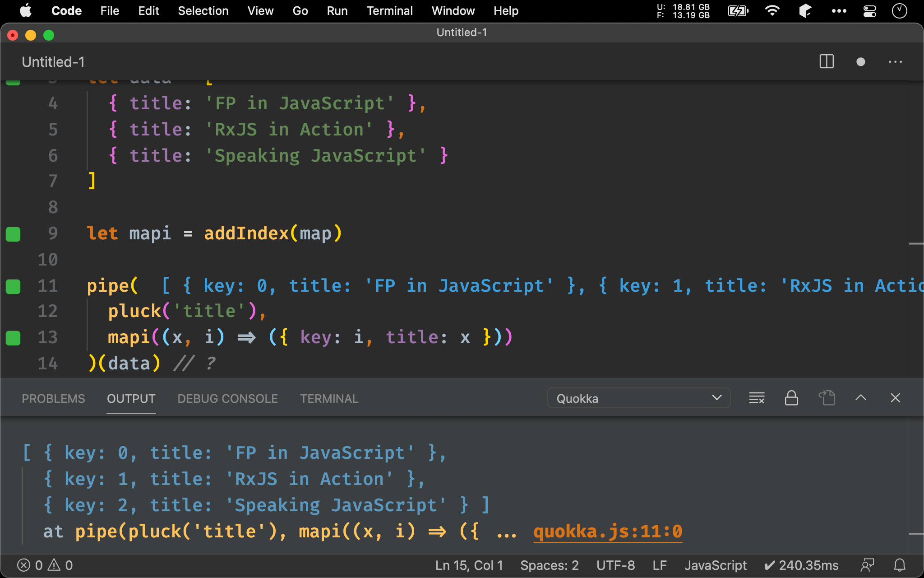Click the inline Quokka result on line 11
The image size is (924, 578).
(542, 286)
